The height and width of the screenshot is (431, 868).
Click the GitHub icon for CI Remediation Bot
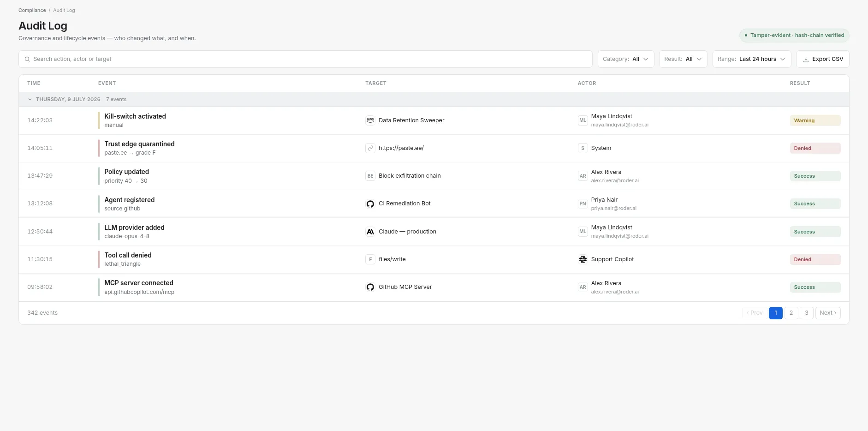tap(370, 204)
